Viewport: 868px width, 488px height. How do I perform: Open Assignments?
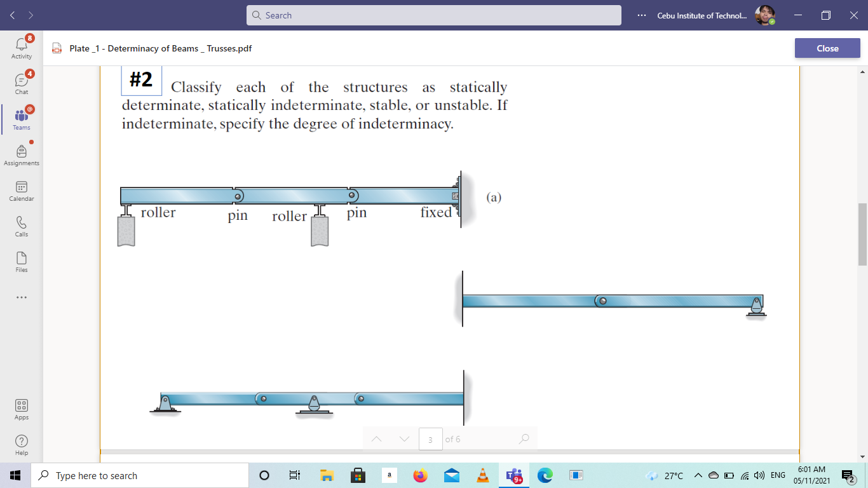click(21, 154)
